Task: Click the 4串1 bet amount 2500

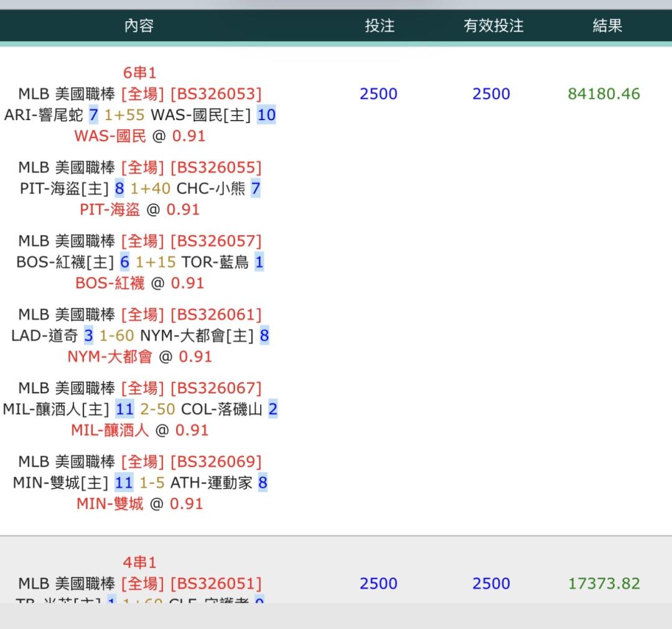Action: click(378, 584)
